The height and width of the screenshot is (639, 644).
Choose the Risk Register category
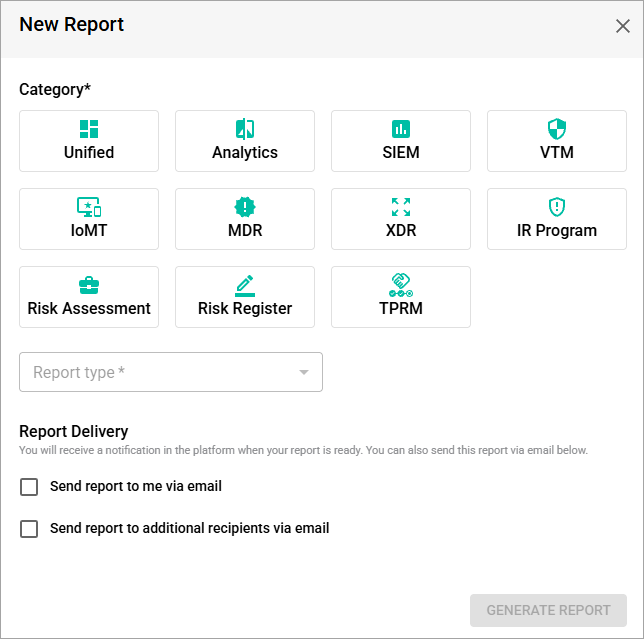[245, 297]
